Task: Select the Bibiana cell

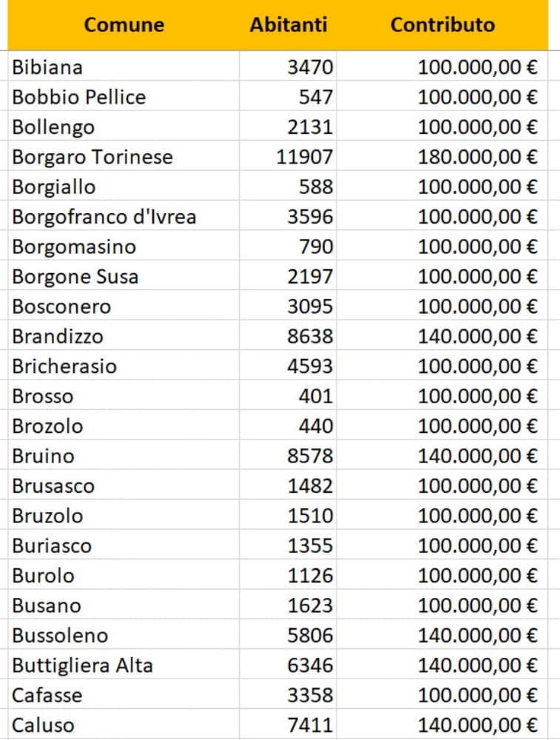Action: pyautogui.click(x=47, y=67)
